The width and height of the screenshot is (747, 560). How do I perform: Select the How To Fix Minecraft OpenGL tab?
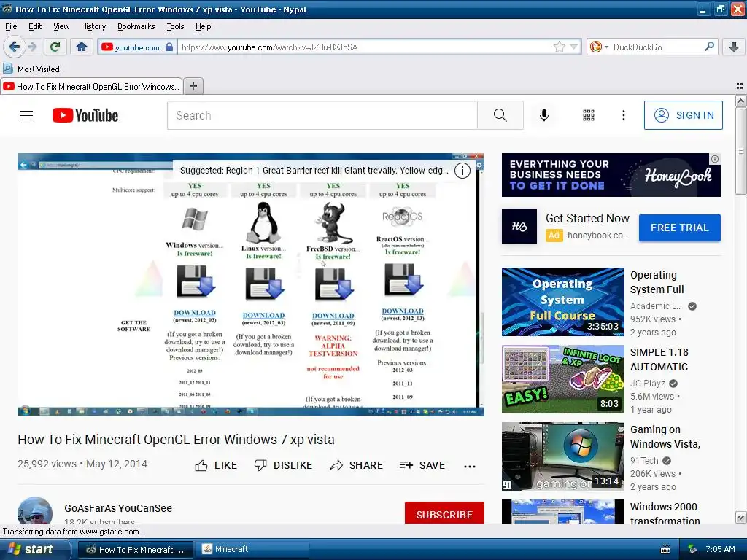(x=91, y=86)
